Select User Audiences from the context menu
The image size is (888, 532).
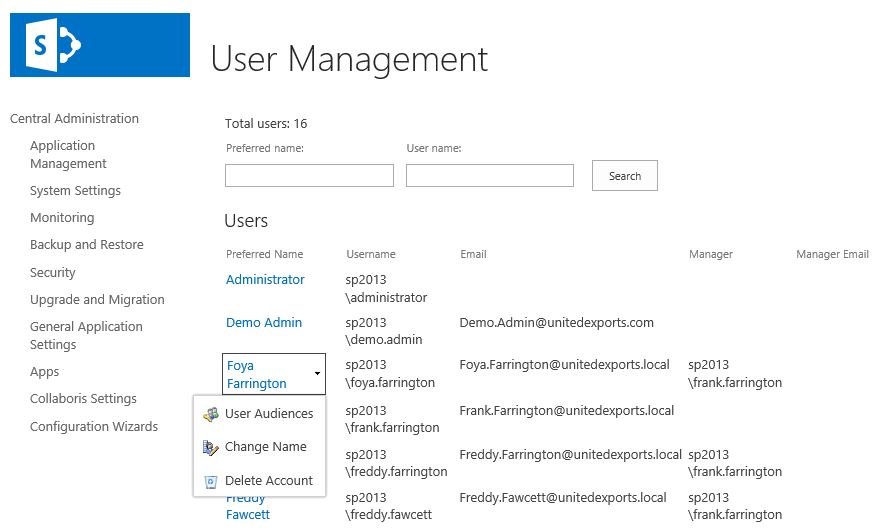tap(268, 414)
